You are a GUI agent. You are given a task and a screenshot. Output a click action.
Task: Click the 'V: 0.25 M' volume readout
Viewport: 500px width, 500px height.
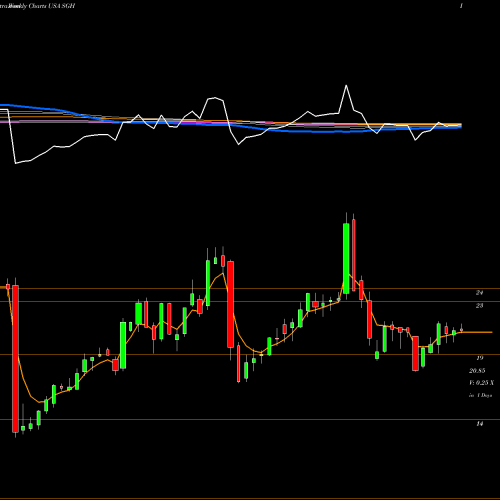pyautogui.click(x=481, y=383)
